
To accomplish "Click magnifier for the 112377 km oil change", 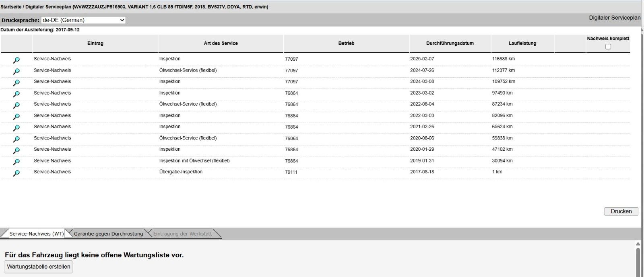I will (16, 71).
